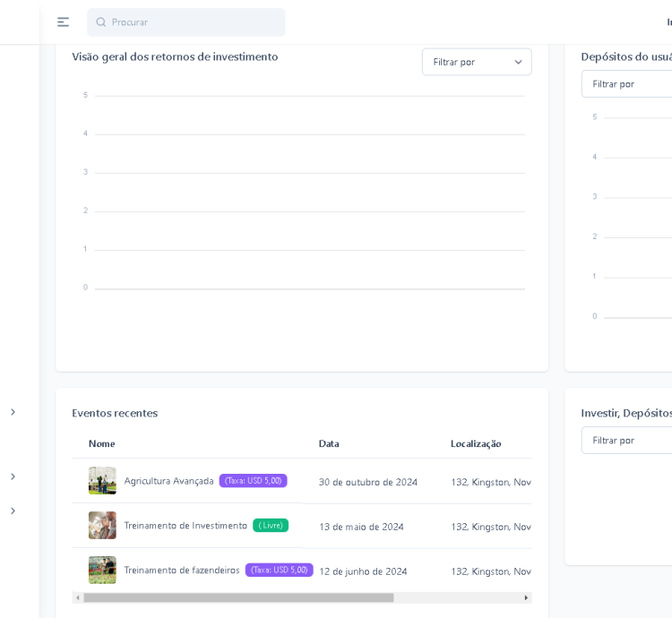
Task: Open the Filtrar por dropdown under Depósitos do usuário
Action: pyautogui.click(x=626, y=84)
